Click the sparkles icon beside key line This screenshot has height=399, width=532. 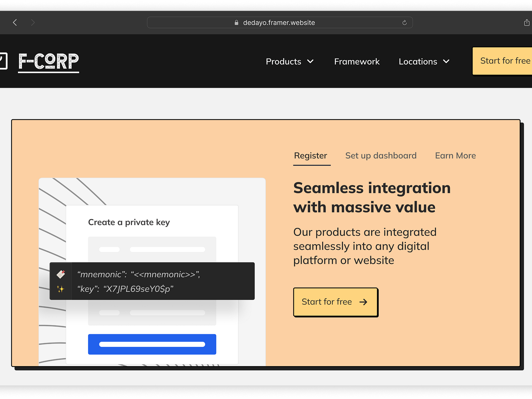[61, 289]
